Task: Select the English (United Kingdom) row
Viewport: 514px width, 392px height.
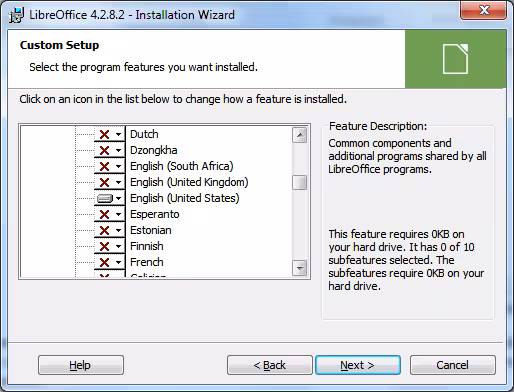Action: (189, 182)
